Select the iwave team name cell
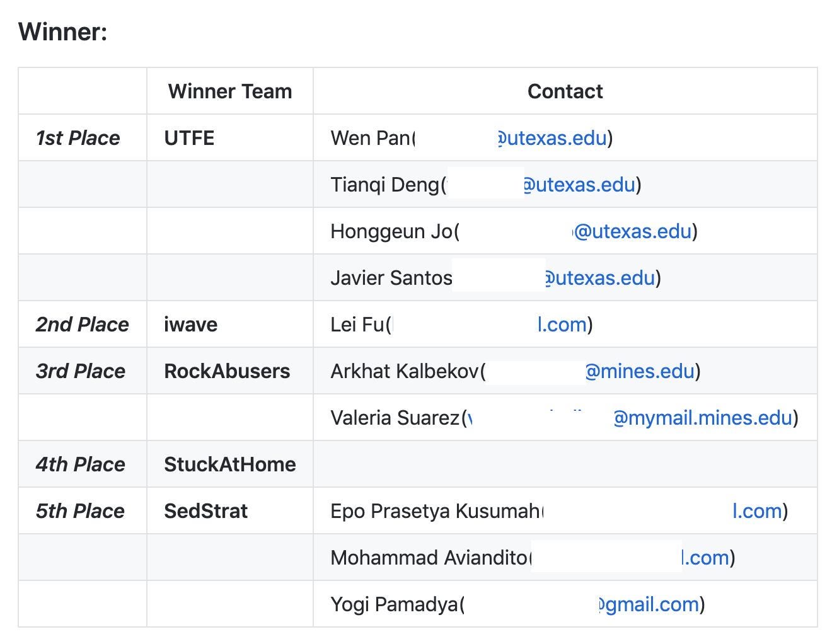This screenshot has height=644, width=832. click(x=190, y=325)
